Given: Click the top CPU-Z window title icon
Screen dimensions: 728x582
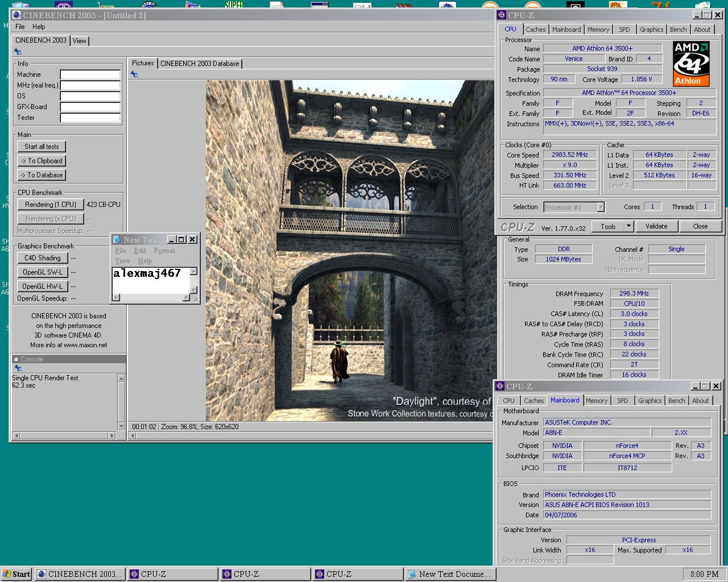Looking at the screenshot, I should point(501,15).
